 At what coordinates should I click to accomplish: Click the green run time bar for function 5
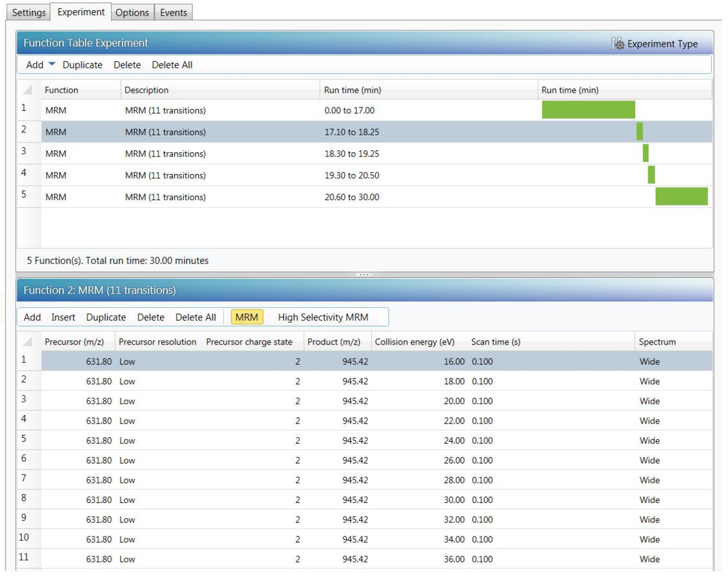(681, 197)
